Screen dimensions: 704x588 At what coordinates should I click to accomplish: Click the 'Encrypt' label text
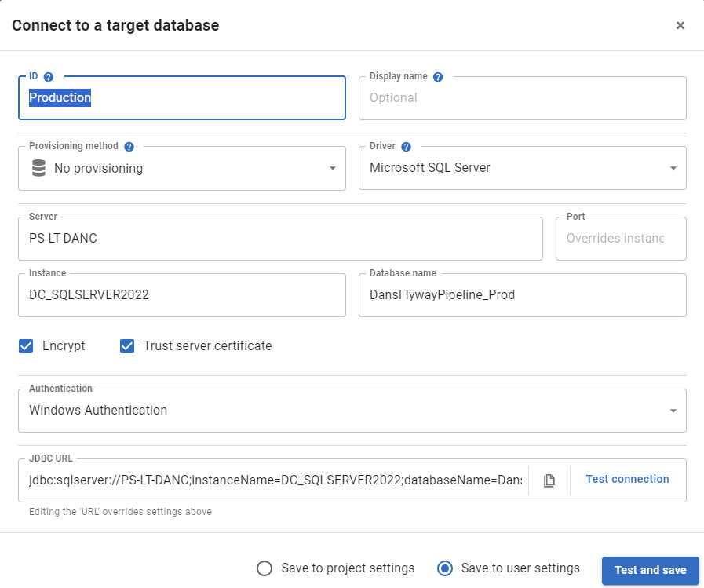64,346
